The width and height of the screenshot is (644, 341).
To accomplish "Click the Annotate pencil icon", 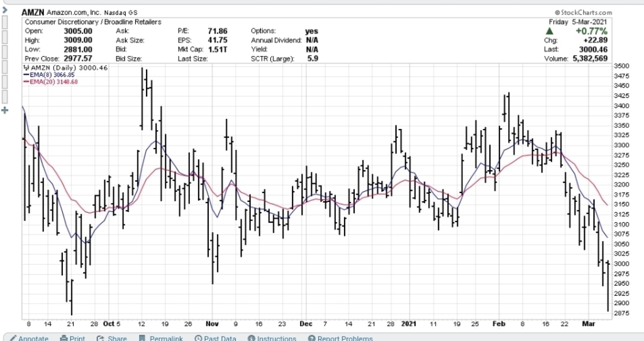I will pos(13,338).
